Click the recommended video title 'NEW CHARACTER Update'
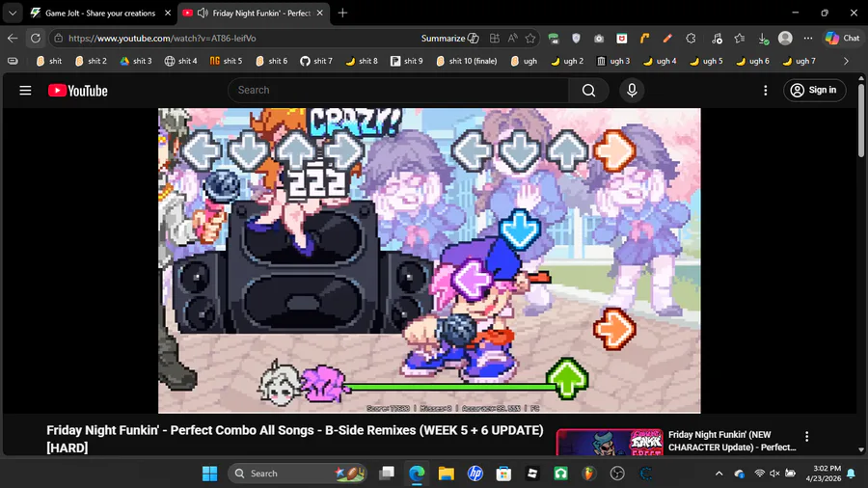868x488 pixels. point(732,441)
